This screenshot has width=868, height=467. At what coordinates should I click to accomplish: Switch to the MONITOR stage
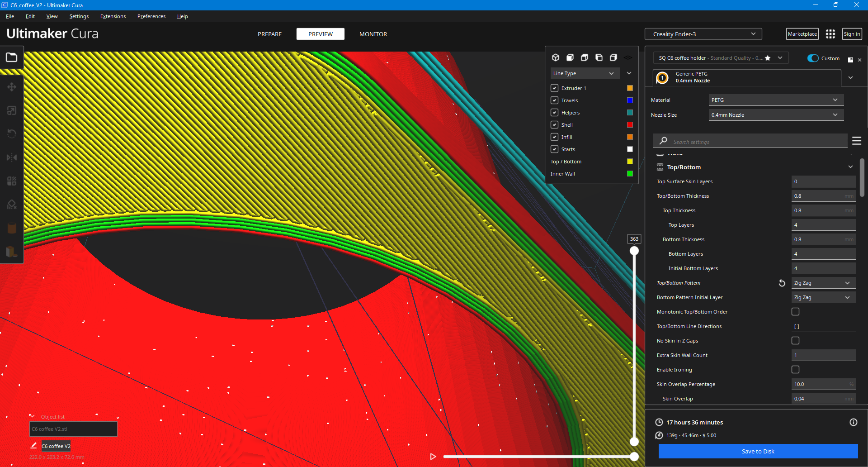point(373,34)
